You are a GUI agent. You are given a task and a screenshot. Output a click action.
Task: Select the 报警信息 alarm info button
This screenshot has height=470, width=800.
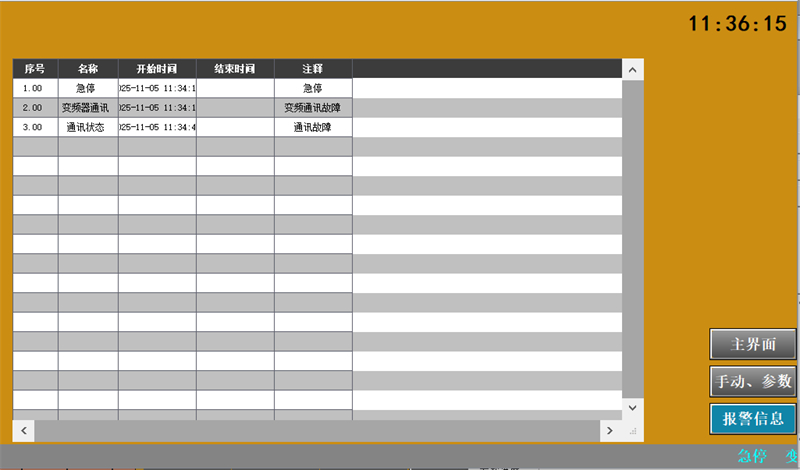coord(753,418)
